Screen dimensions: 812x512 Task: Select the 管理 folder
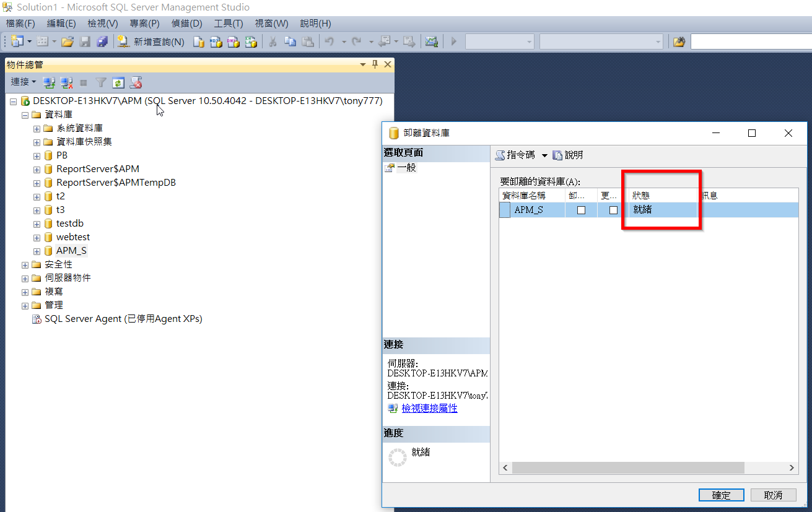tap(54, 305)
